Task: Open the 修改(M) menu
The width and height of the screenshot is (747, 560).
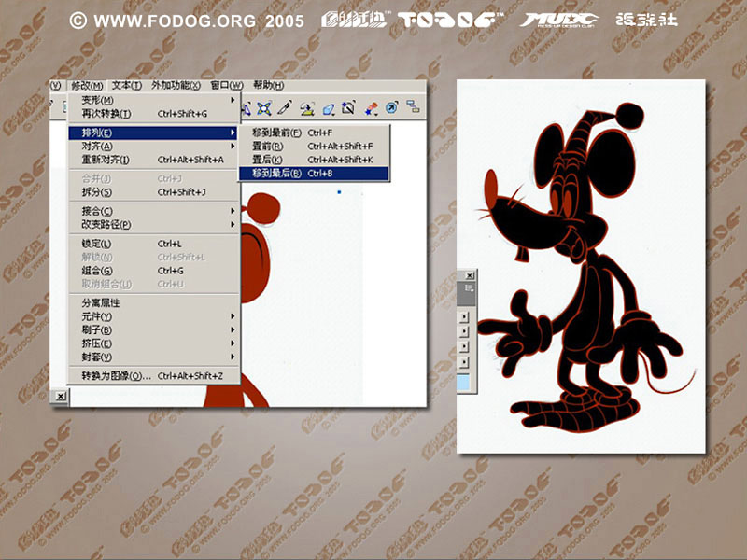Action: (87, 86)
